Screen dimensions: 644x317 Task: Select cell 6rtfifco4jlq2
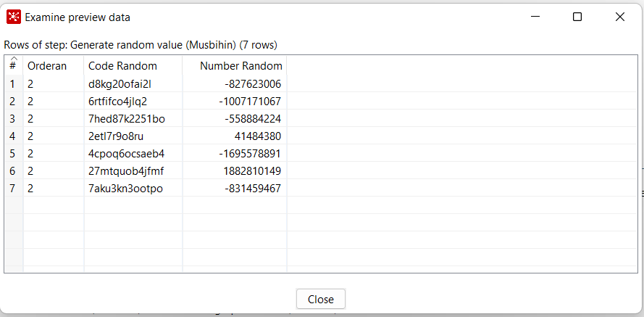[x=133, y=101]
